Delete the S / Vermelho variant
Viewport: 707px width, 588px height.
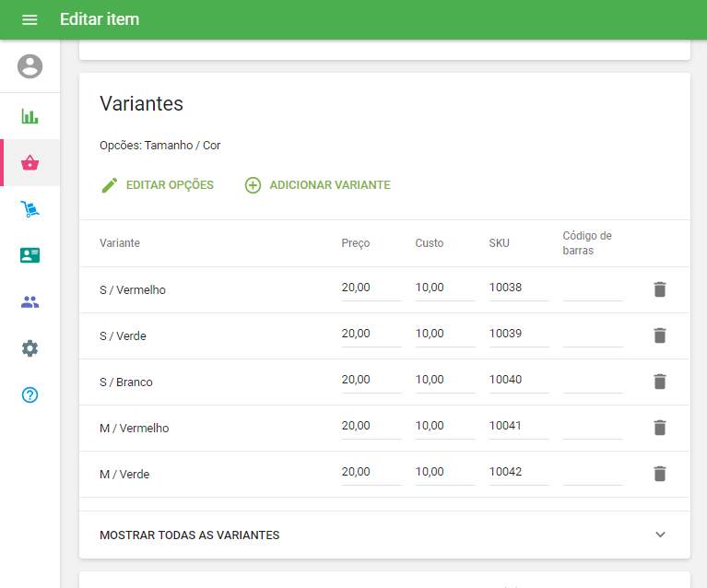tap(660, 289)
